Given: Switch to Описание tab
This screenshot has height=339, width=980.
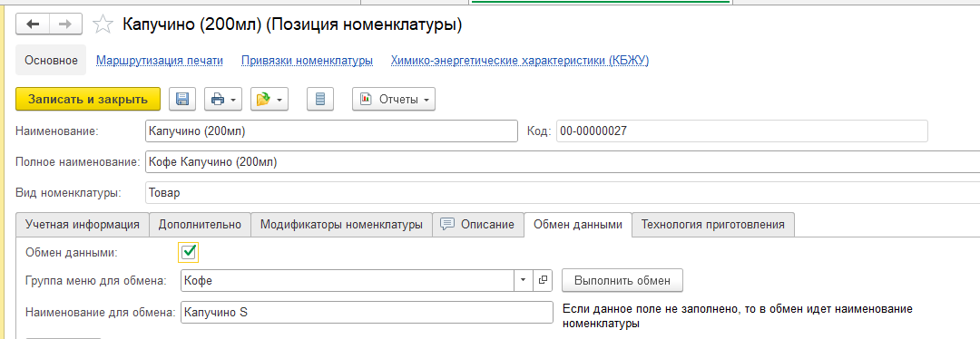Looking at the screenshot, I should (x=477, y=224).
